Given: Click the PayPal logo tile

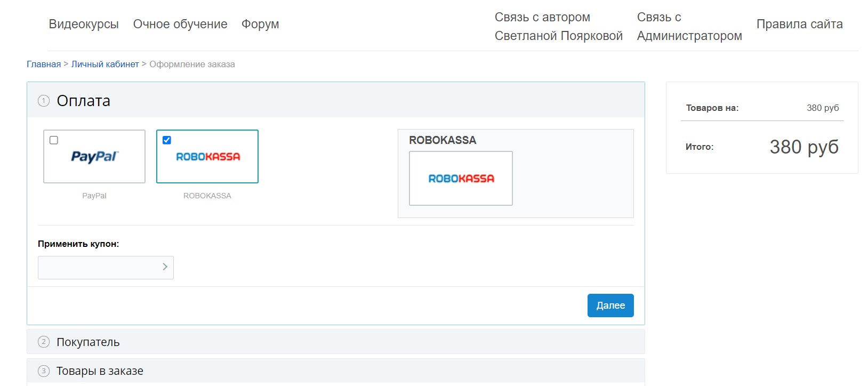Looking at the screenshot, I should coord(94,157).
